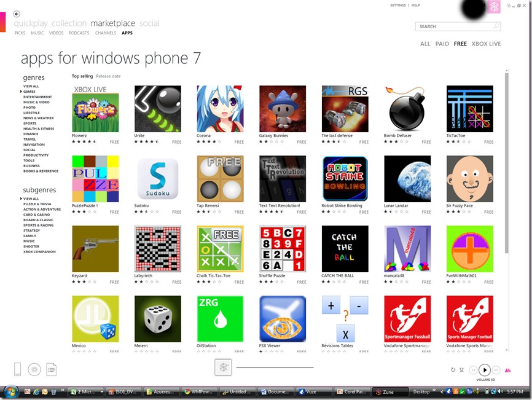Switch to the XBOX LIVE filter

(486, 44)
